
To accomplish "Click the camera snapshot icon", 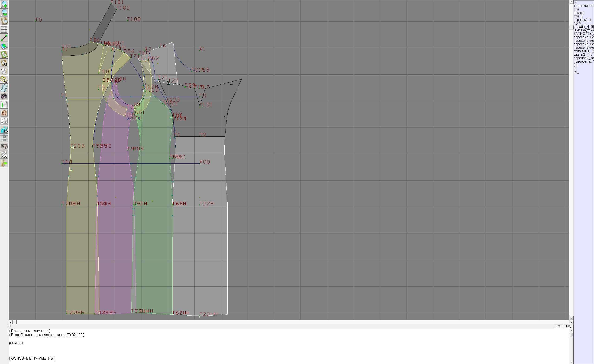I will 4,96.
